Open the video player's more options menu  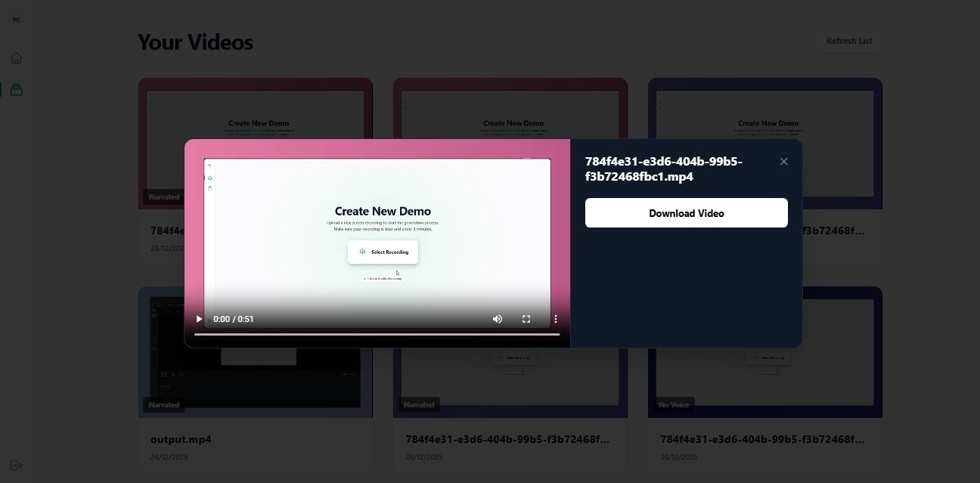tap(556, 319)
